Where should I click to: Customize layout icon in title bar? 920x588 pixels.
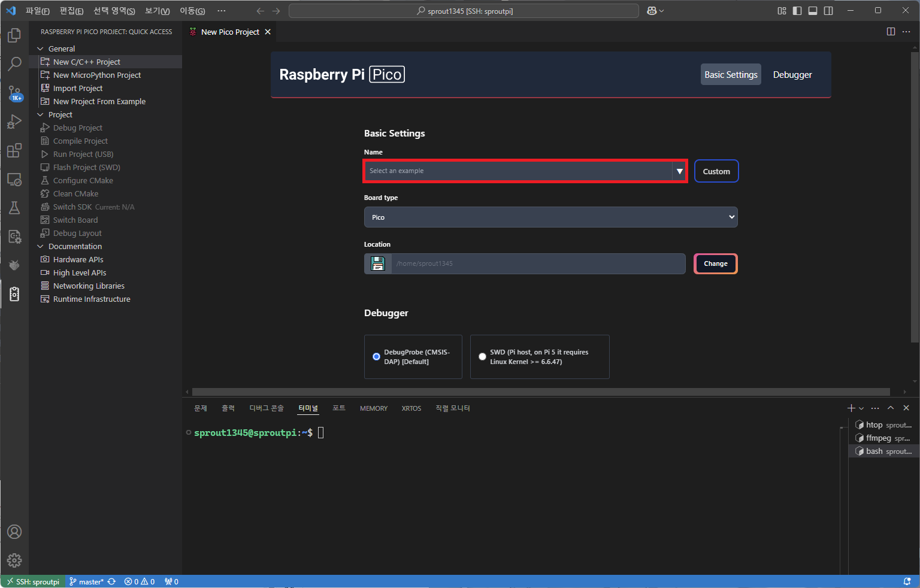tap(782, 11)
